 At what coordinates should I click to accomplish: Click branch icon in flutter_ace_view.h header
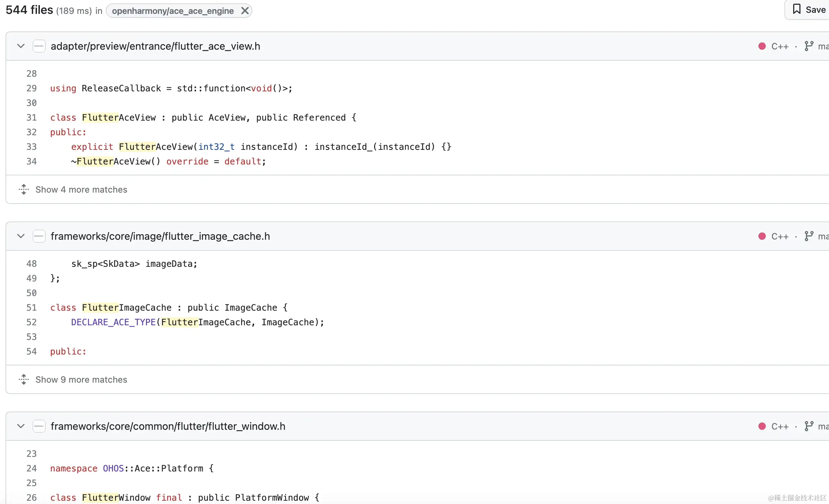pyautogui.click(x=809, y=46)
